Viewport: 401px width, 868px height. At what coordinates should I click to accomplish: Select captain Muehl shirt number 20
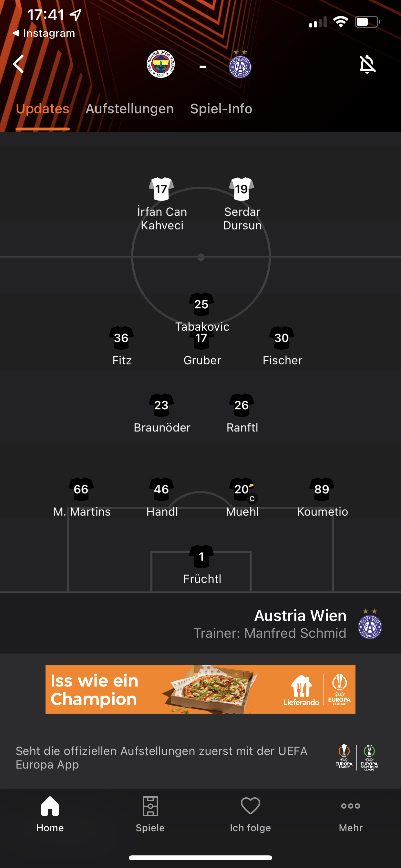click(242, 490)
